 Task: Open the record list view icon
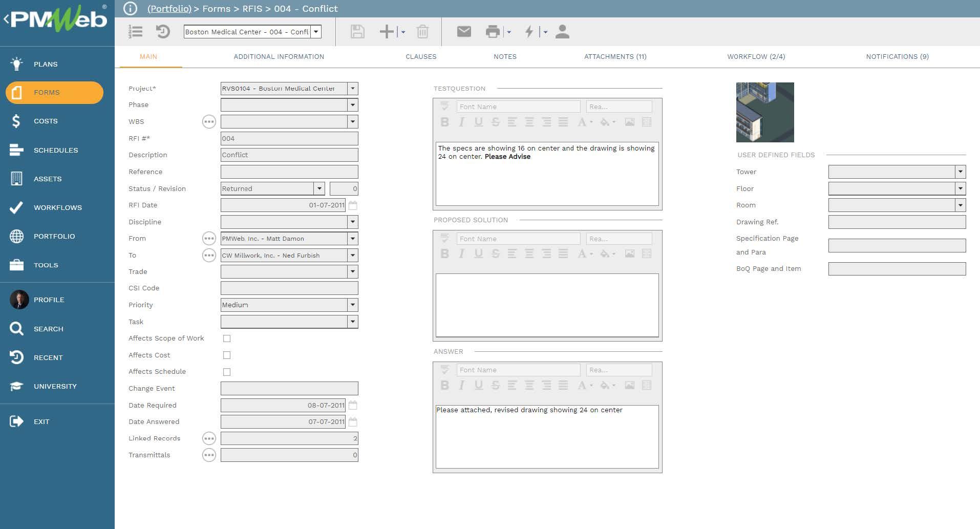pyautogui.click(x=136, y=32)
